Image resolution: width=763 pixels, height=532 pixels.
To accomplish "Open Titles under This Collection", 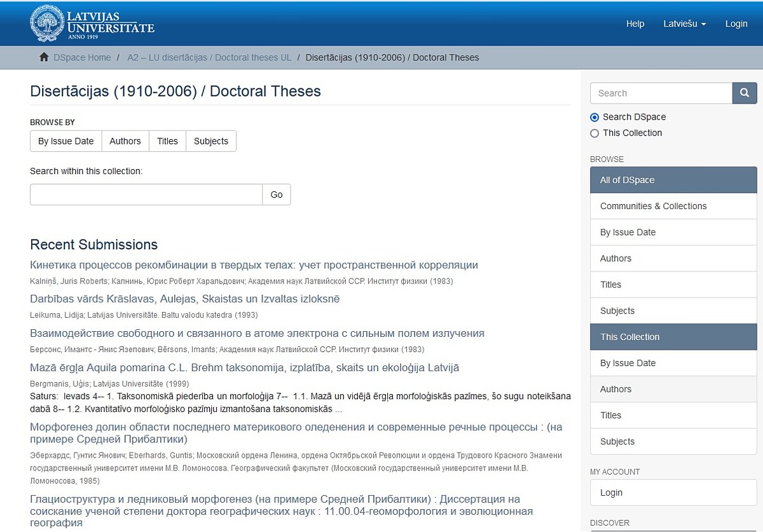I will tap(673, 415).
